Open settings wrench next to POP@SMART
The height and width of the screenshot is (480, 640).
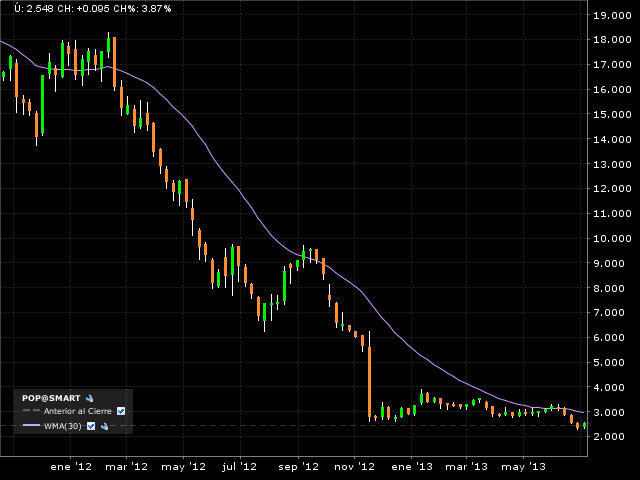pyautogui.click(x=89, y=398)
